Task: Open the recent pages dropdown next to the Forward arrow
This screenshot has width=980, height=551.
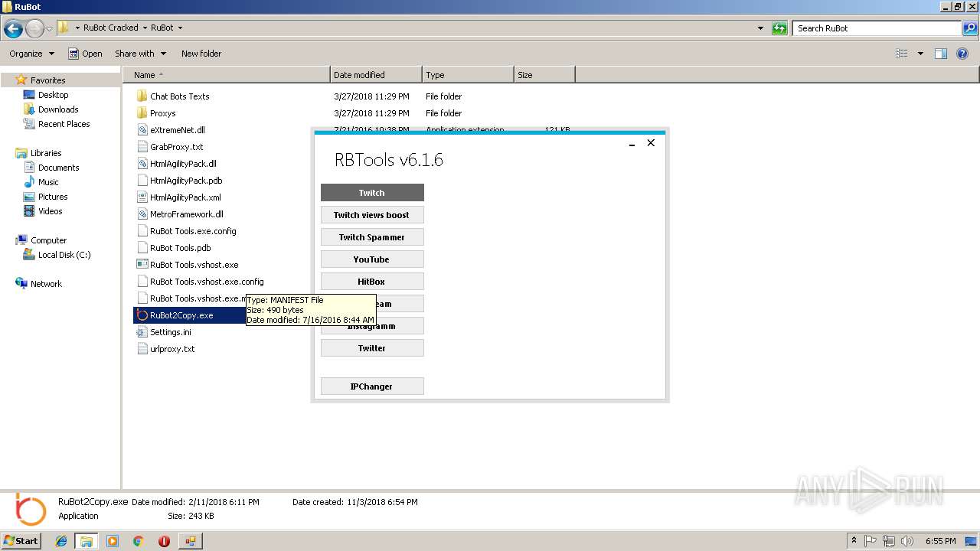Action: click(x=49, y=29)
